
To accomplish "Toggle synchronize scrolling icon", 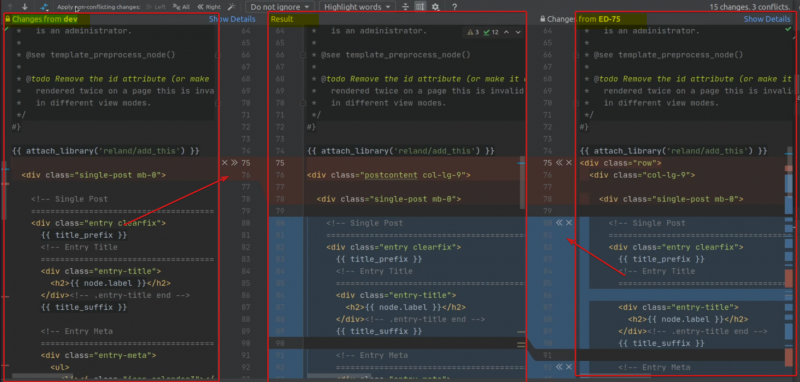I will (420, 7).
